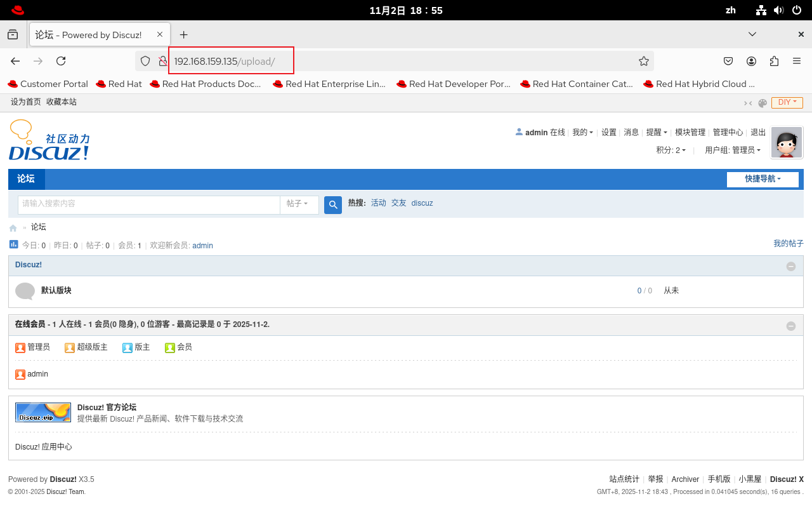Screen dimensions: 812x508
Task: Open the volume speaker icon
Action: pos(779,10)
